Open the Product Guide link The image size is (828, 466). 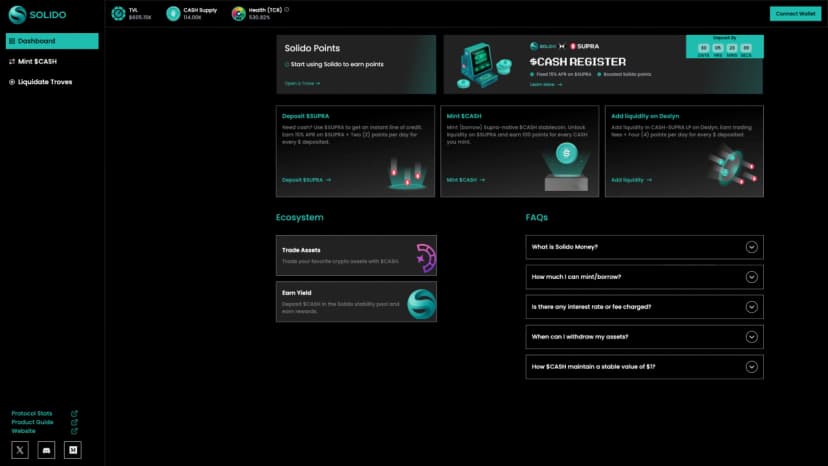tap(32, 422)
